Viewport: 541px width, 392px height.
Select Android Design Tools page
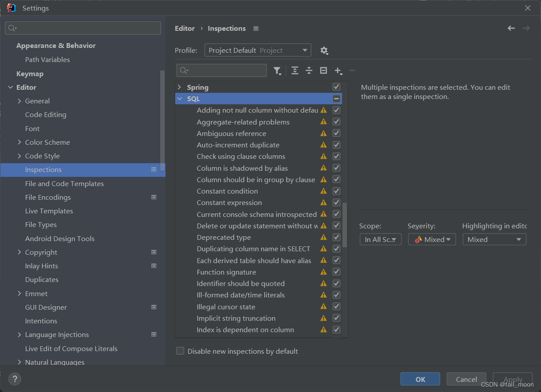[x=60, y=238]
